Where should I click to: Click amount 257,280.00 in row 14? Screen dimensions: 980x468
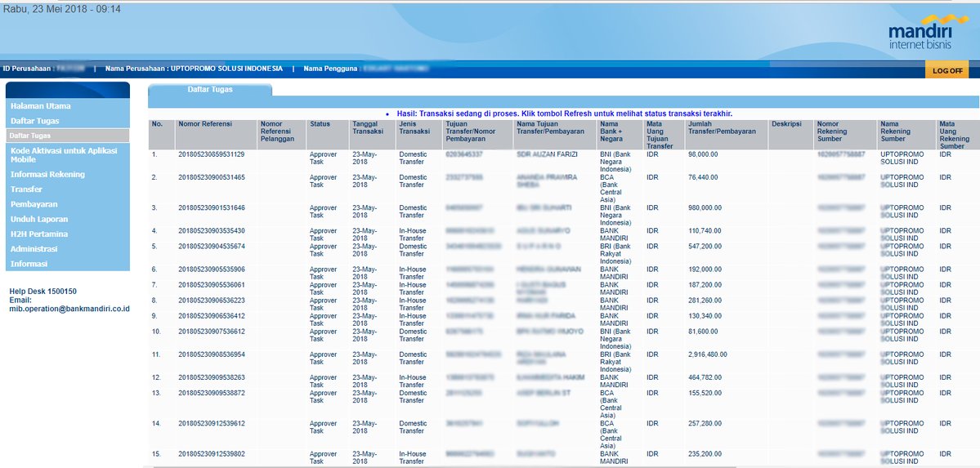coord(705,424)
